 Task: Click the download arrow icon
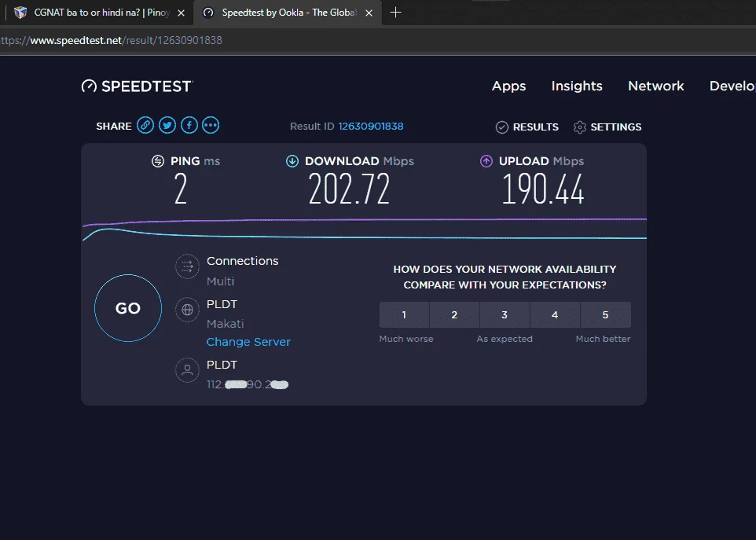(292, 161)
